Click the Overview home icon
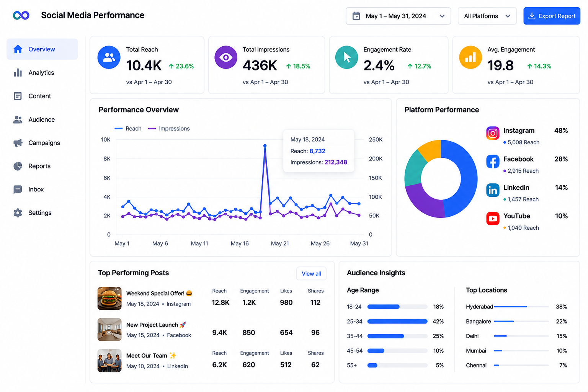The image size is (588, 392). 18,49
